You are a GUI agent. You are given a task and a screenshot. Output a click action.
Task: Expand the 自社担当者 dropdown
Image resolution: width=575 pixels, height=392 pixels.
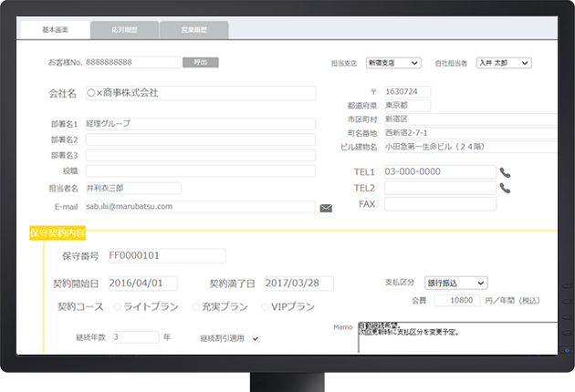click(504, 63)
